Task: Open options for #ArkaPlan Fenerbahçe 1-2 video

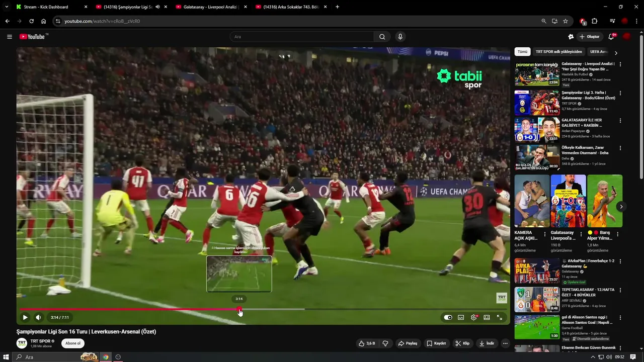Action: 620,261
